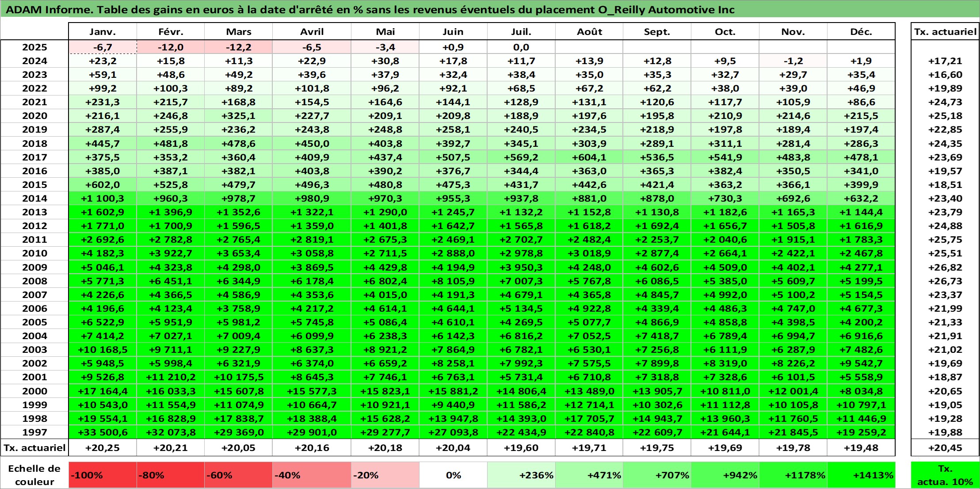The height and width of the screenshot is (489, 980).
Task: Click the -80% color scale swatch
Action: (x=171, y=475)
